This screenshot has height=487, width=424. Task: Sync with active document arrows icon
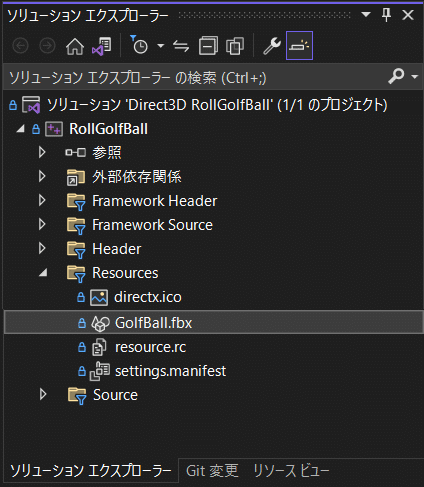pyautogui.click(x=181, y=46)
